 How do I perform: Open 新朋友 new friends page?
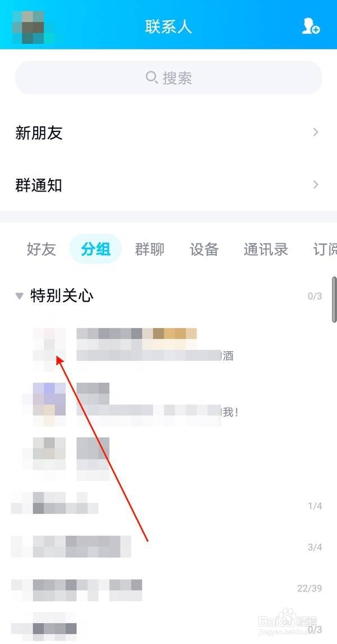click(168, 132)
